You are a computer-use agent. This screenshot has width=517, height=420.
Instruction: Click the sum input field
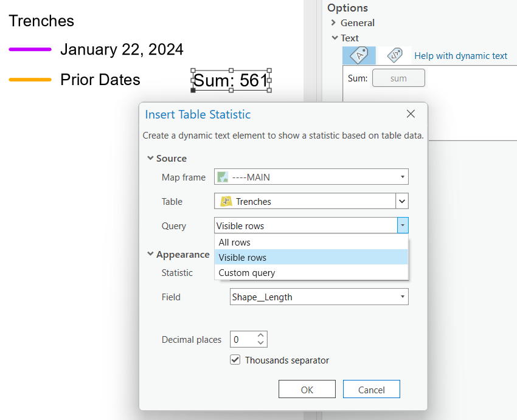coord(398,78)
